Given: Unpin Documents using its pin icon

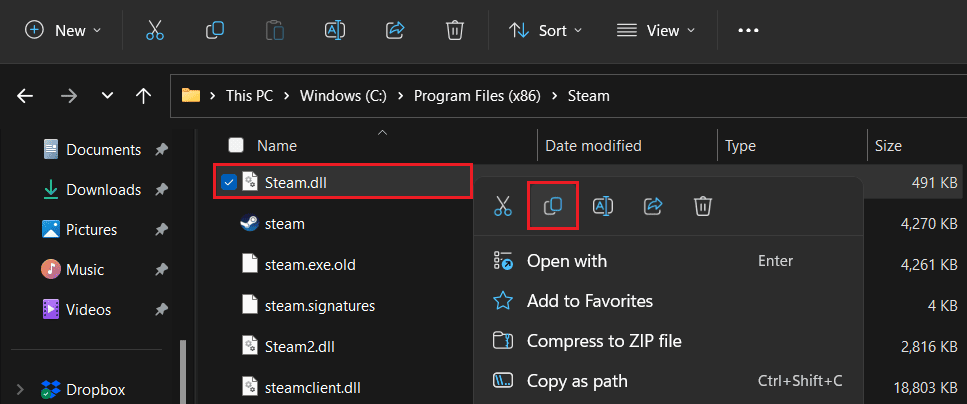Looking at the screenshot, I should point(160,149).
